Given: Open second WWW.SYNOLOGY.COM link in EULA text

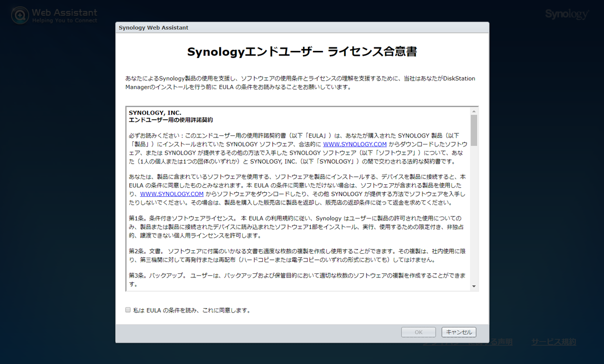Looking at the screenshot, I should tap(172, 194).
